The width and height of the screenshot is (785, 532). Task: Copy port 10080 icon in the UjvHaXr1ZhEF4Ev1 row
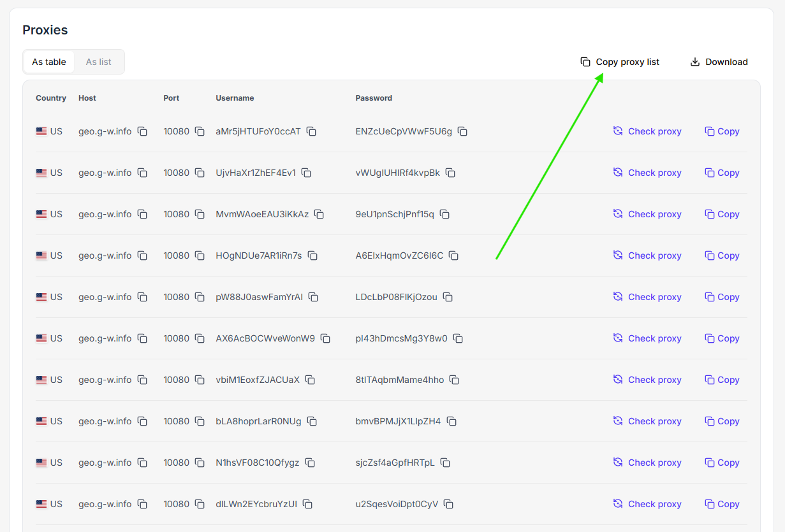200,173
